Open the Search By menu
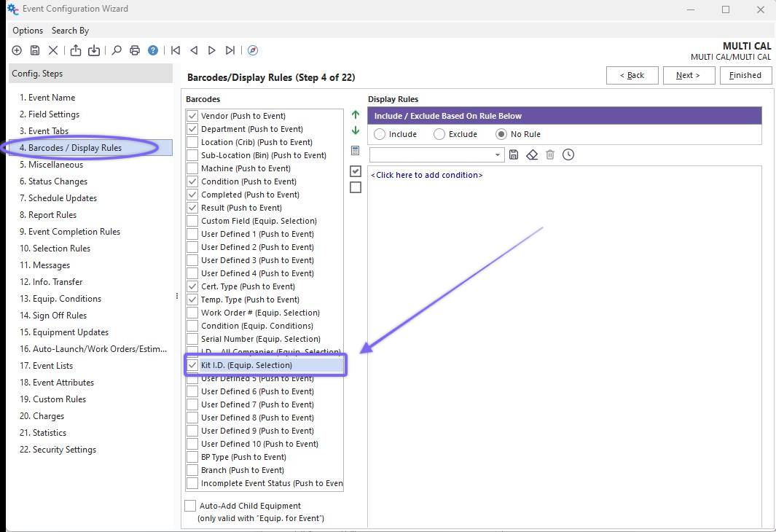This screenshot has height=532, width=776. point(70,31)
